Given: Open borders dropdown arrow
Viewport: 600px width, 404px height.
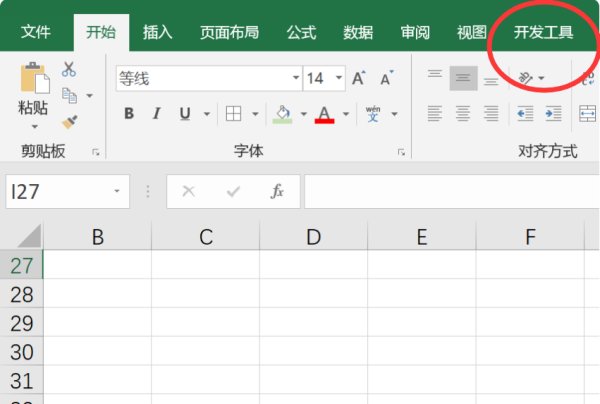Looking at the screenshot, I should (x=255, y=114).
